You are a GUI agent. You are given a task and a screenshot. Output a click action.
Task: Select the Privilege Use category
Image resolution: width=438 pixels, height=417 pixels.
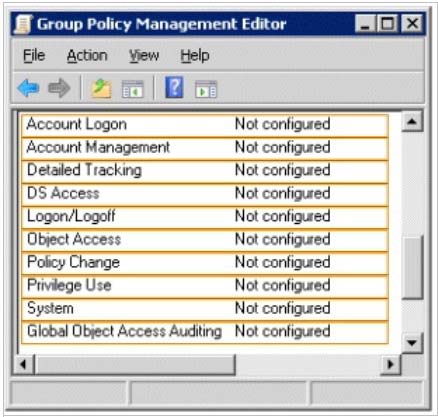(205, 286)
